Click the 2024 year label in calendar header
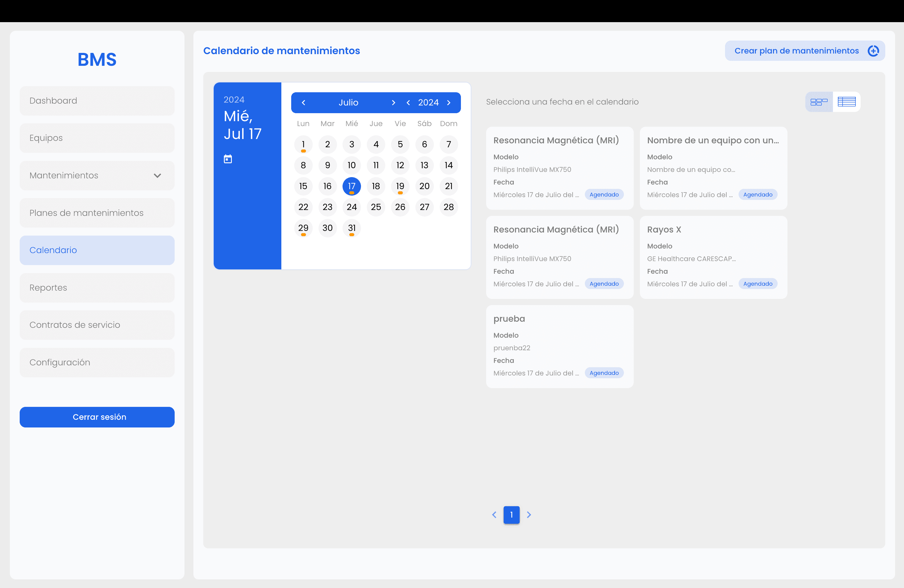 [x=428, y=102]
